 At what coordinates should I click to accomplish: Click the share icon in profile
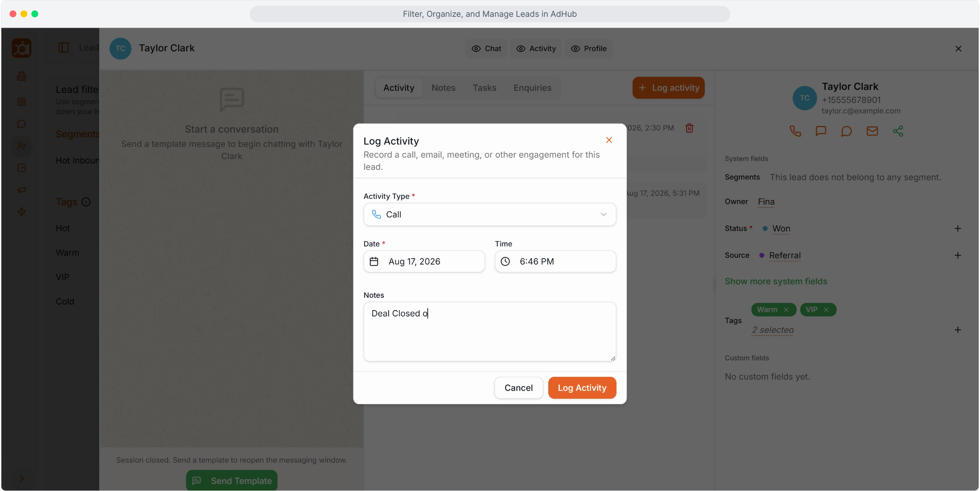click(898, 131)
